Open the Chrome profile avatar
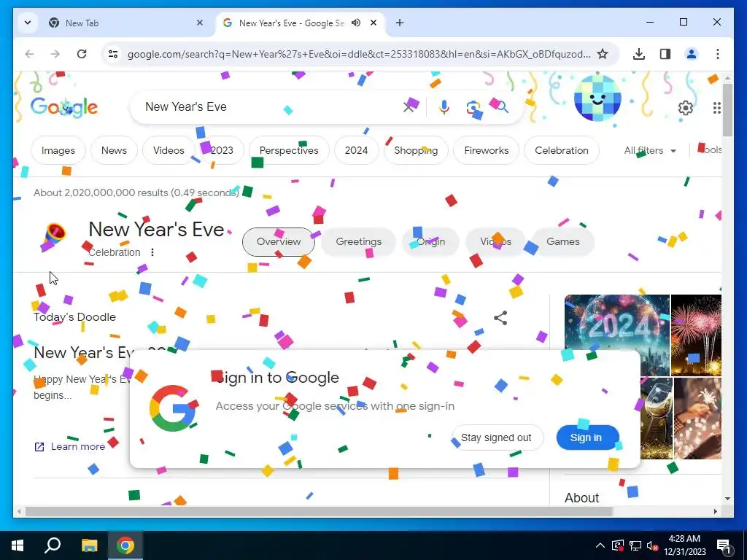The image size is (747, 560). point(692,54)
